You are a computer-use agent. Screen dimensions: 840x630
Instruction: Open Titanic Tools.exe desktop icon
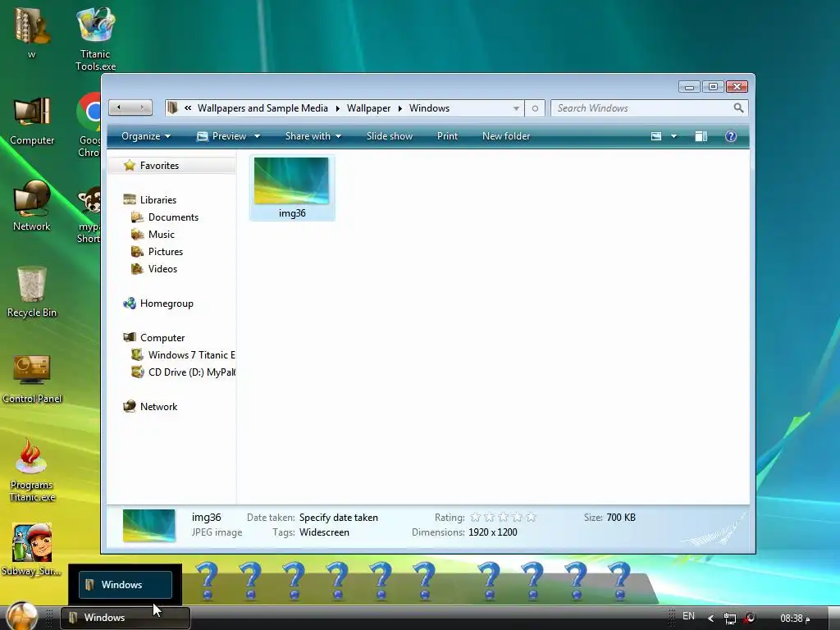[x=95, y=39]
